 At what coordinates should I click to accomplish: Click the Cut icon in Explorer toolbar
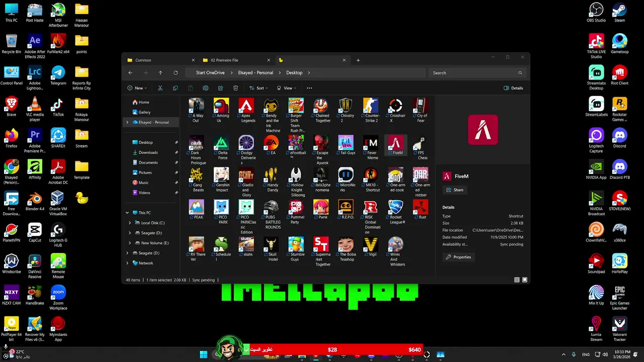pos(160,88)
